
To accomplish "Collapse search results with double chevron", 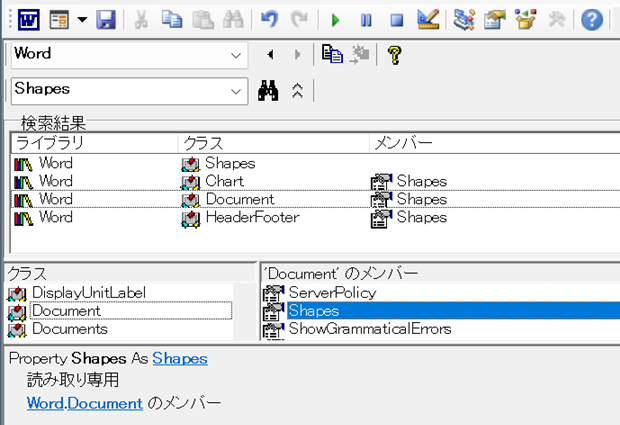I will (297, 91).
